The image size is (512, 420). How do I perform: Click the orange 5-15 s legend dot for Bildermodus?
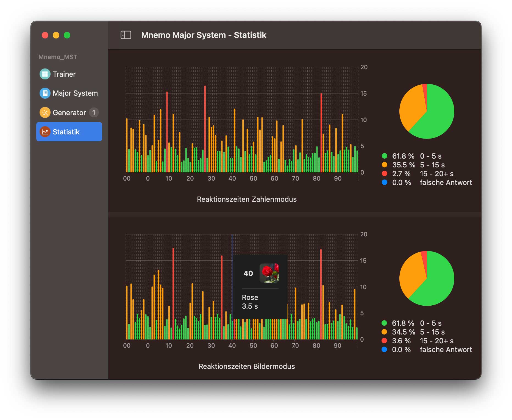(x=384, y=332)
